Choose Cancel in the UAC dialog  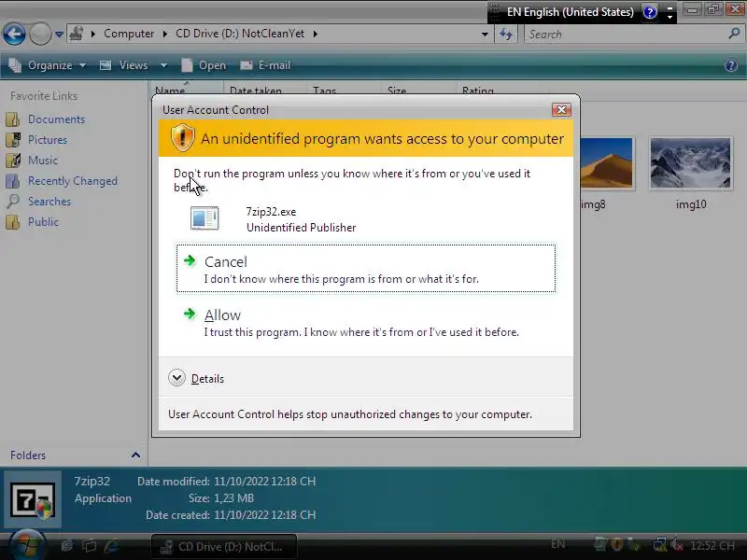366,269
